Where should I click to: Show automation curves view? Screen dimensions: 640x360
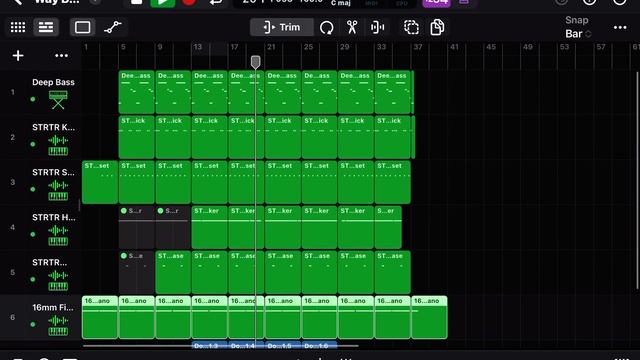coord(113,27)
